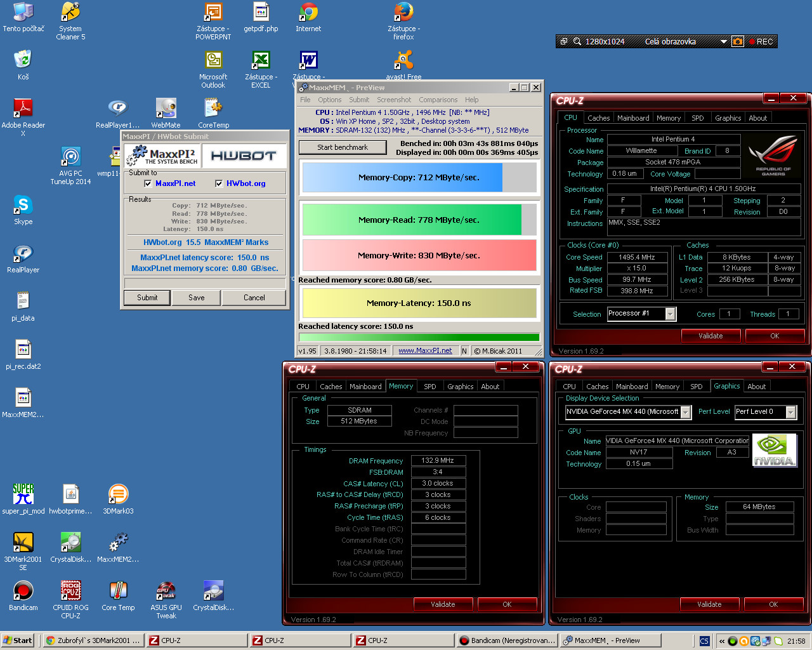Click Cancel in the HWbot Submit dialog
The image size is (812, 650).
(254, 298)
